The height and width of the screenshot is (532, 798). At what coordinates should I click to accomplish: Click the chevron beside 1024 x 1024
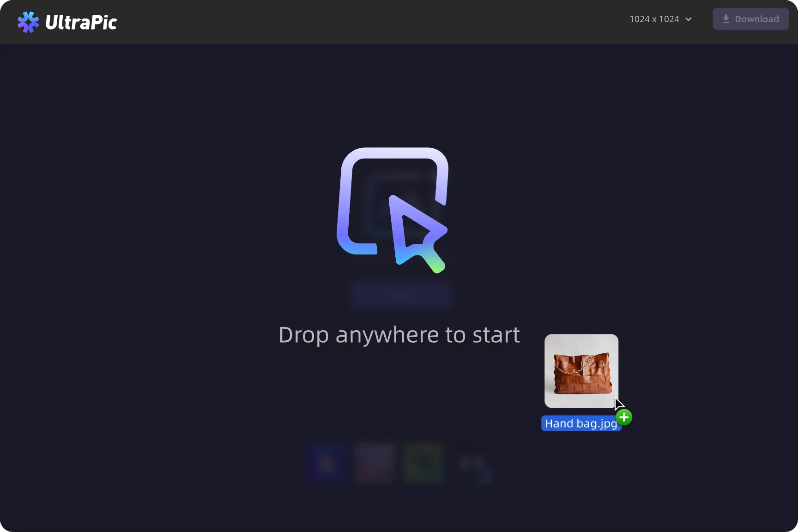[689, 19]
